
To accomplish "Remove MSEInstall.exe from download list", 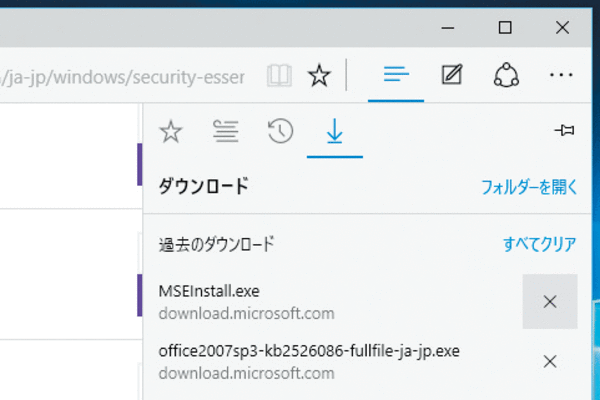I will [550, 302].
